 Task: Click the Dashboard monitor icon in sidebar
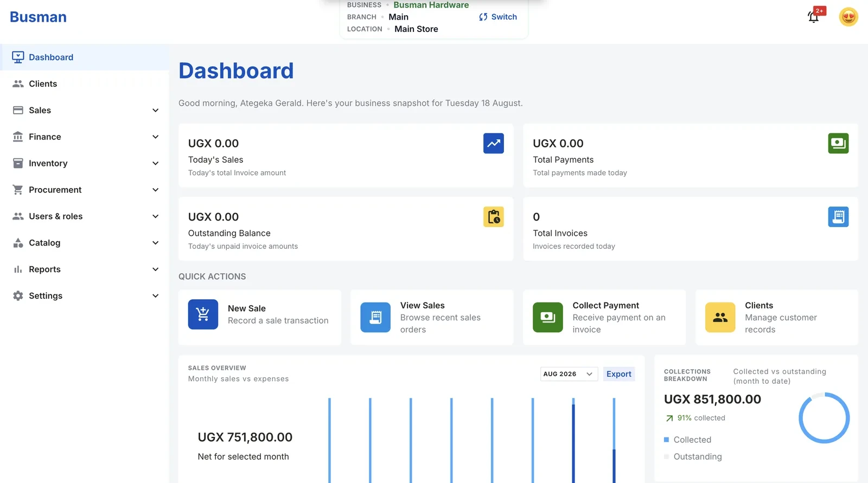click(x=18, y=57)
